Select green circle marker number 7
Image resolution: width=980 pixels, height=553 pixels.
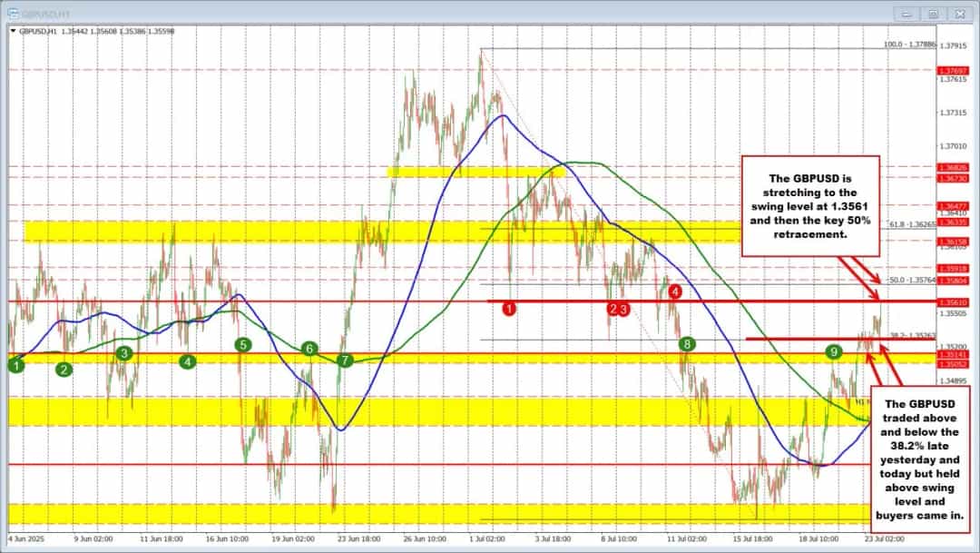coord(345,360)
